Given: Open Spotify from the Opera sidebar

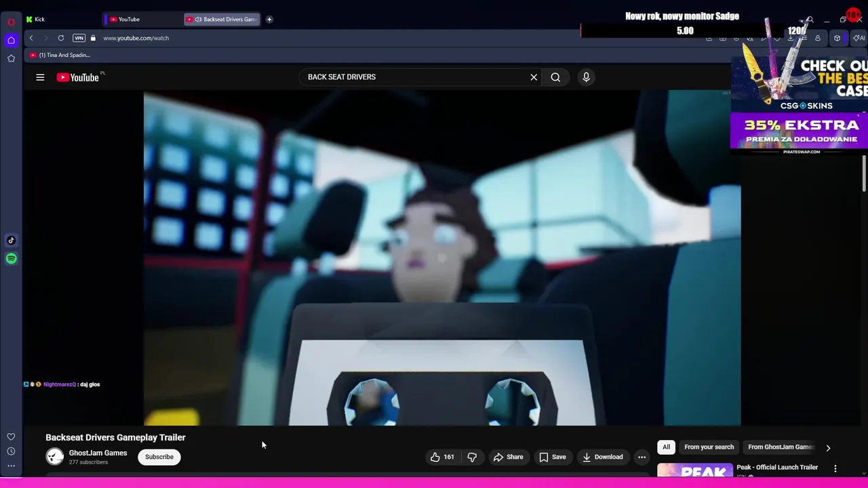Looking at the screenshot, I should pos(11,258).
